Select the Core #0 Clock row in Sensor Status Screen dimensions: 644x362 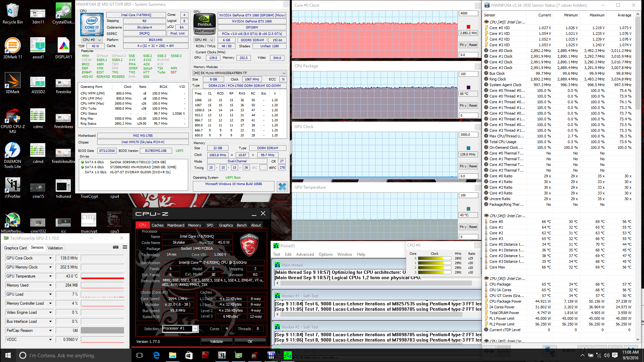(558, 51)
